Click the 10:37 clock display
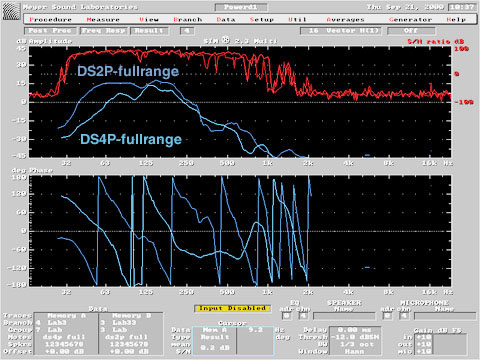 [462, 7]
